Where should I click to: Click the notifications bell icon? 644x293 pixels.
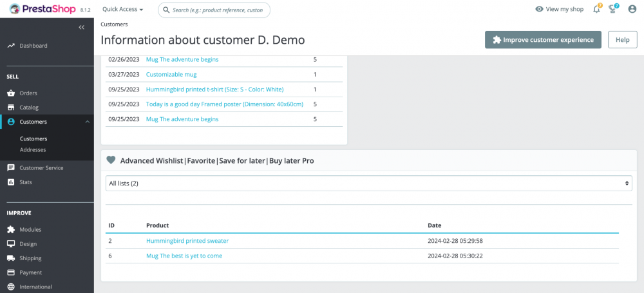tap(596, 9)
